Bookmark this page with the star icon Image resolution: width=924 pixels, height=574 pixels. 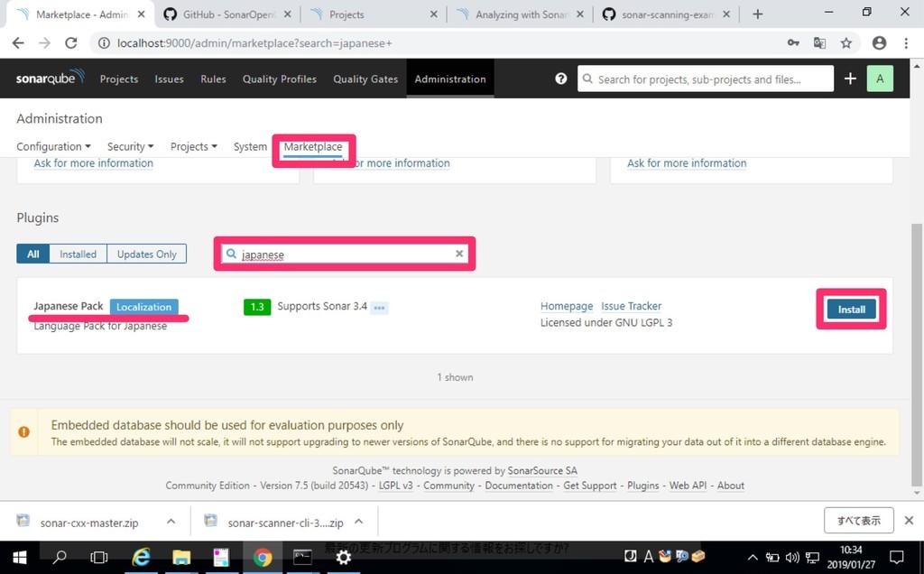click(x=846, y=43)
